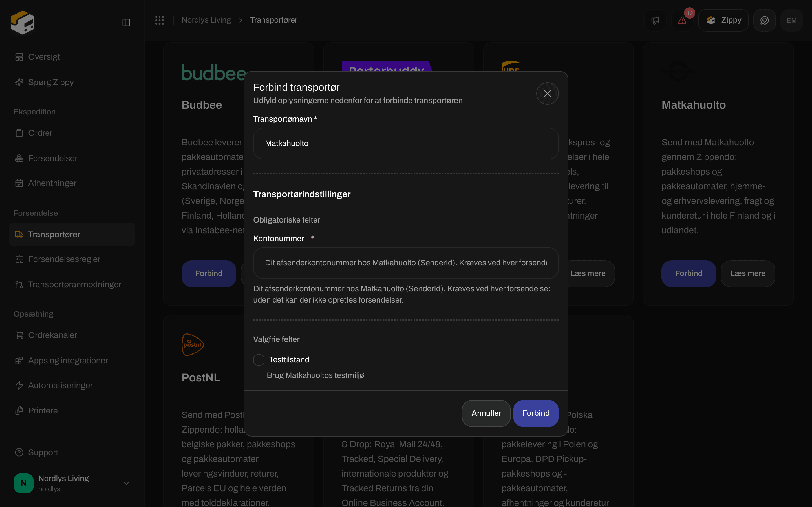The image size is (812, 507).
Task: Collapse the sidebar panel icon
Action: [x=126, y=23]
